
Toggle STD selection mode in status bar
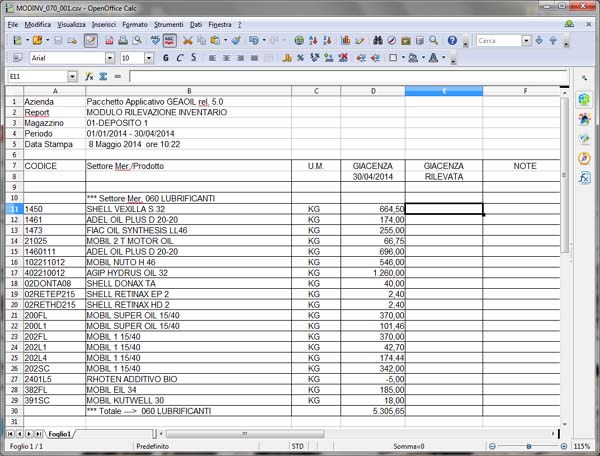tap(297, 446)
